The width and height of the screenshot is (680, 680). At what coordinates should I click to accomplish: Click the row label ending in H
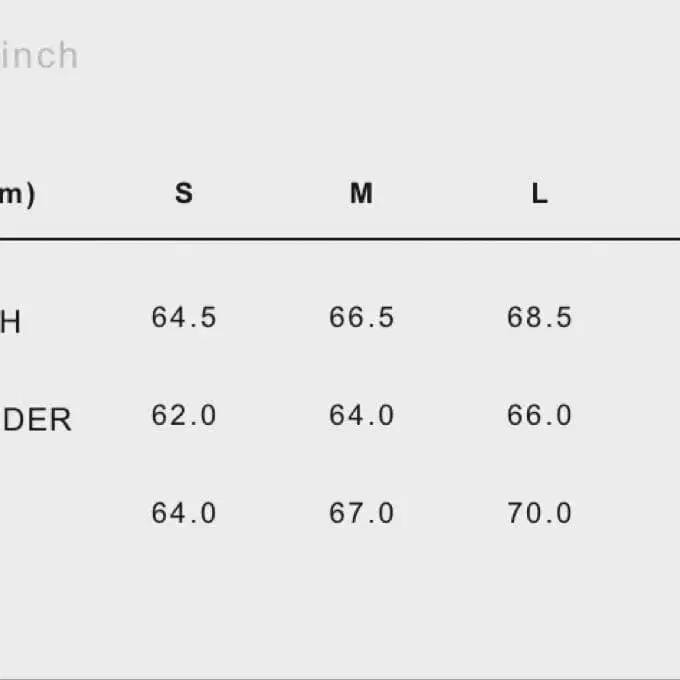(10, 323)
